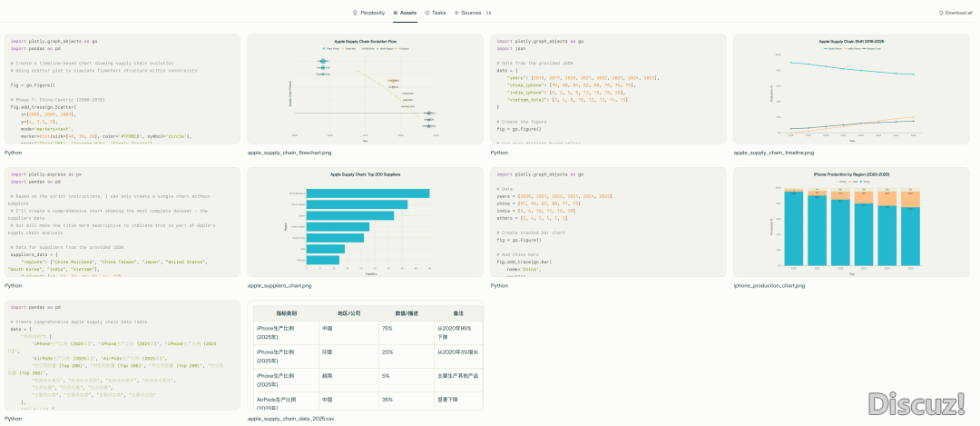Switch to the Perplexity tab
The width and height of the screenshot is (980, 426).
tap(368, 13)
